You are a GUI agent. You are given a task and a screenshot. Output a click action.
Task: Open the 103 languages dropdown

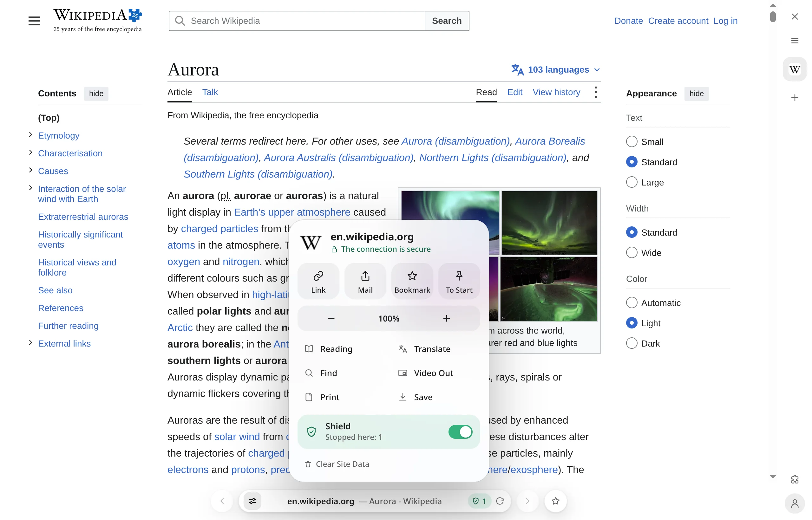[x=556, y=69]
